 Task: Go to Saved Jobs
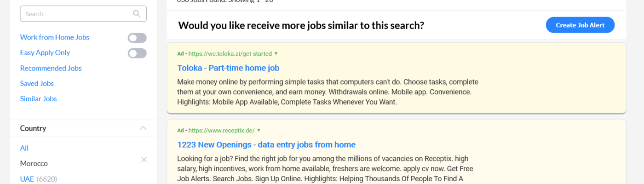point(37,84)
